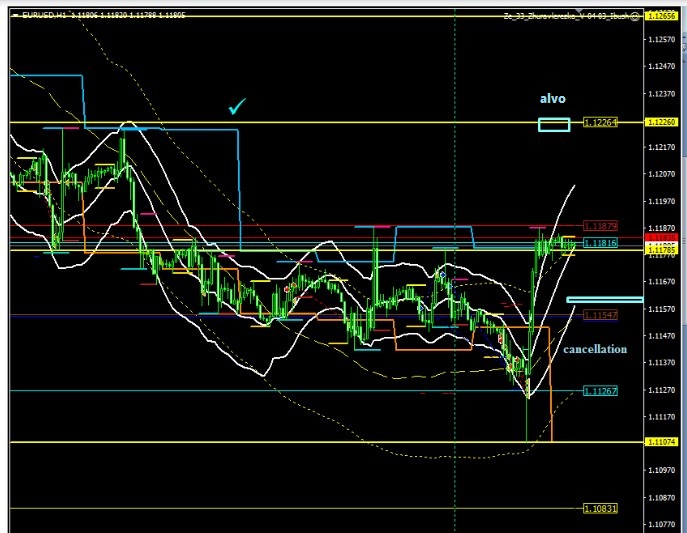Click the yellow 1.12656 price scale tag
Screen dimensions: 687x533
(x=661, y=16)
